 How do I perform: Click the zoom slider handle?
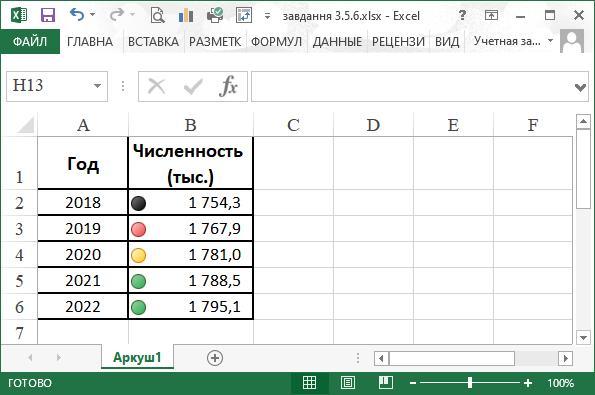click(470, 383)
